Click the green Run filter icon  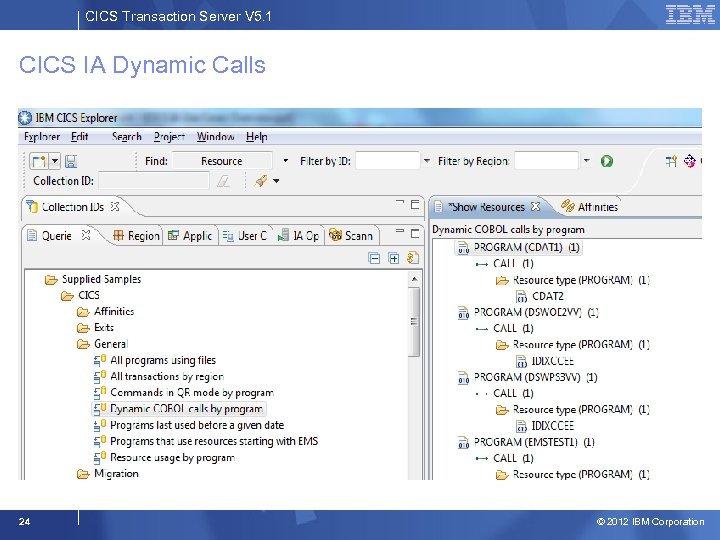(606, 161)
